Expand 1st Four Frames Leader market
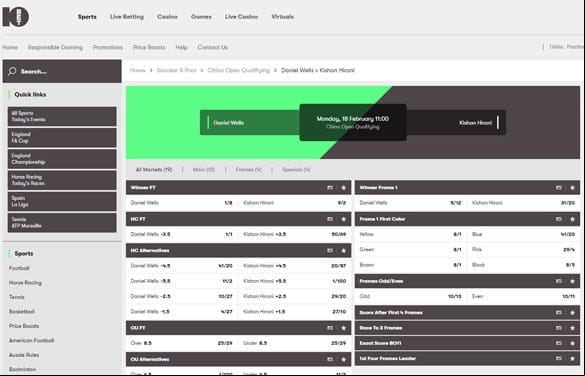585x376 pixels. (x=467, y=358)
